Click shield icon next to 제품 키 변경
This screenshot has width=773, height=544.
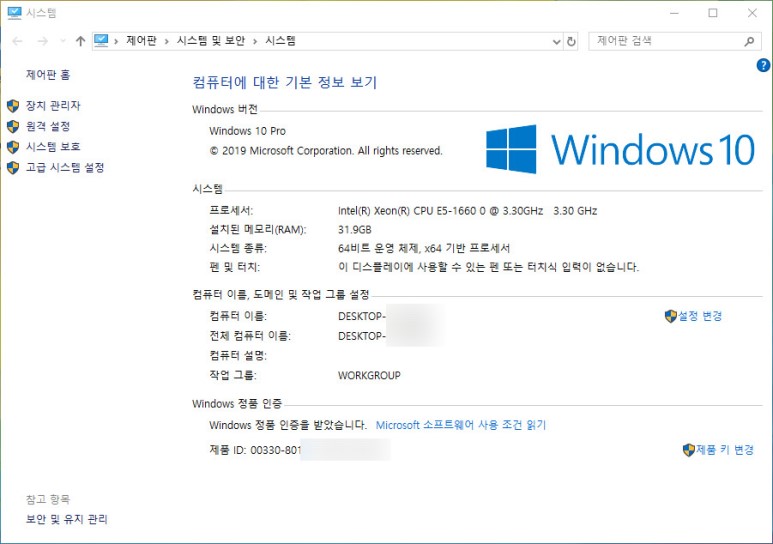[x=689, y=450]
